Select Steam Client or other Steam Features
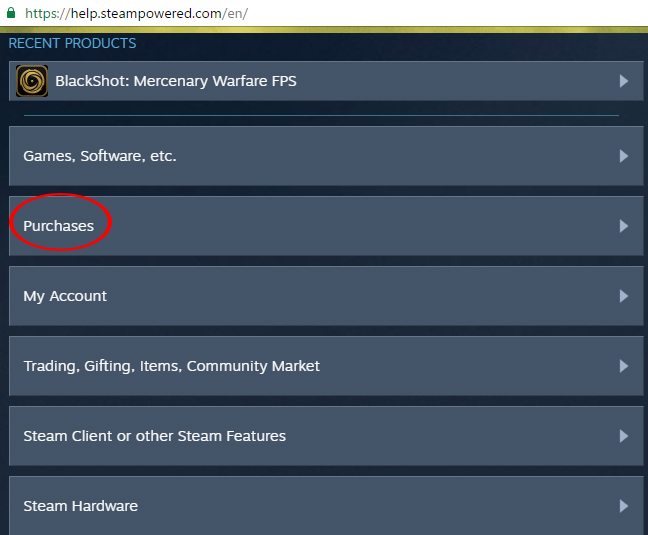 click(155, 436)
